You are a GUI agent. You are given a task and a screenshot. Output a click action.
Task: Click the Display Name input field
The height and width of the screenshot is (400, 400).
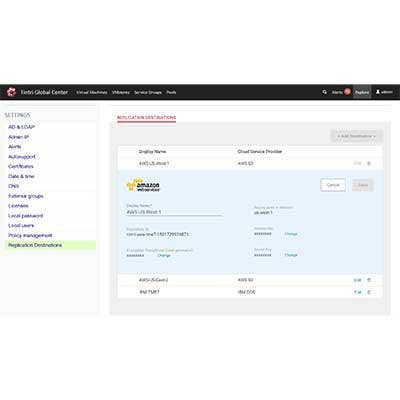(175, 212)
